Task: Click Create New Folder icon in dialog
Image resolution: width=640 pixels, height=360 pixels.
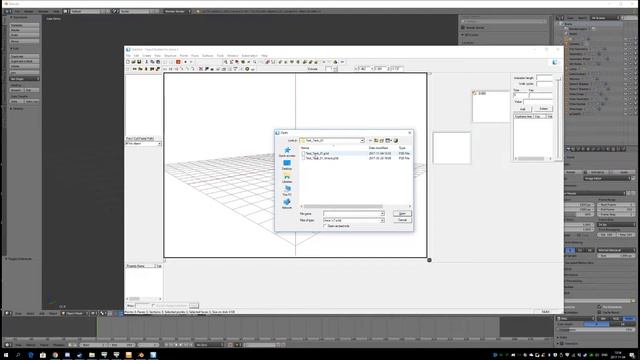Action: click(382, 140)
